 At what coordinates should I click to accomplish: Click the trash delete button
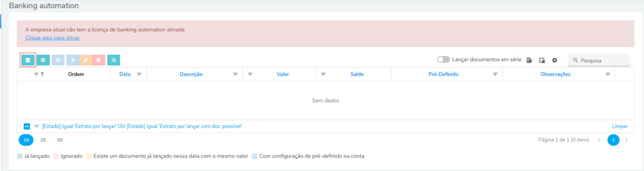coord(99,60)
